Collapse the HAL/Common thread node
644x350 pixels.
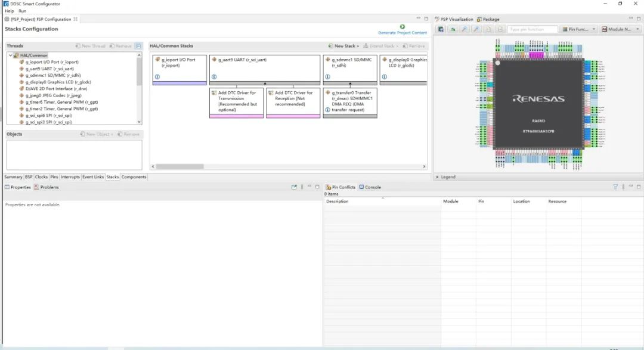[x=10, y=55]
